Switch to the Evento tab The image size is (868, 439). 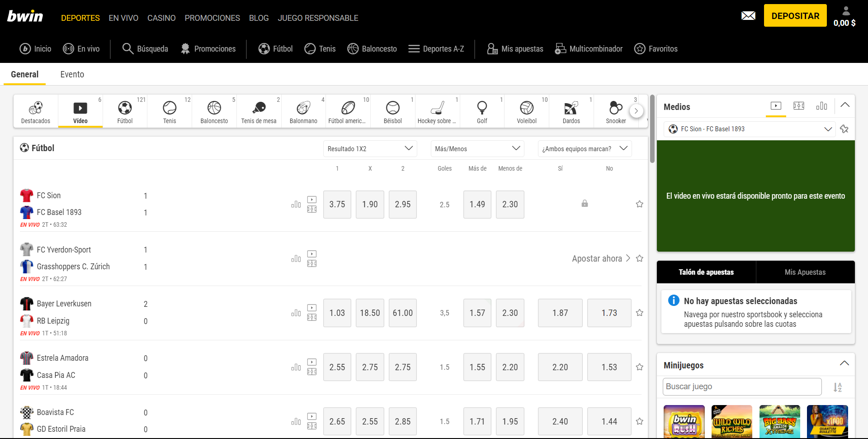(72, 74)
